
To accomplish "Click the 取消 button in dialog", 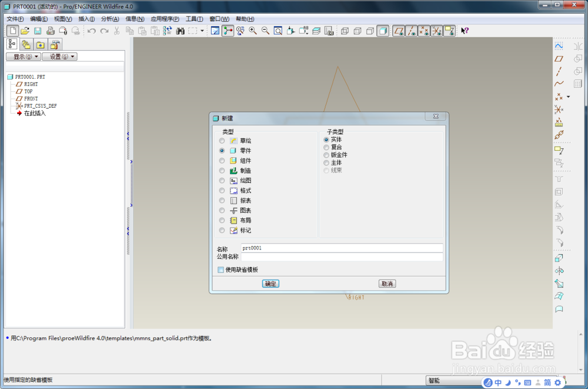I will [x=387, y=284].
